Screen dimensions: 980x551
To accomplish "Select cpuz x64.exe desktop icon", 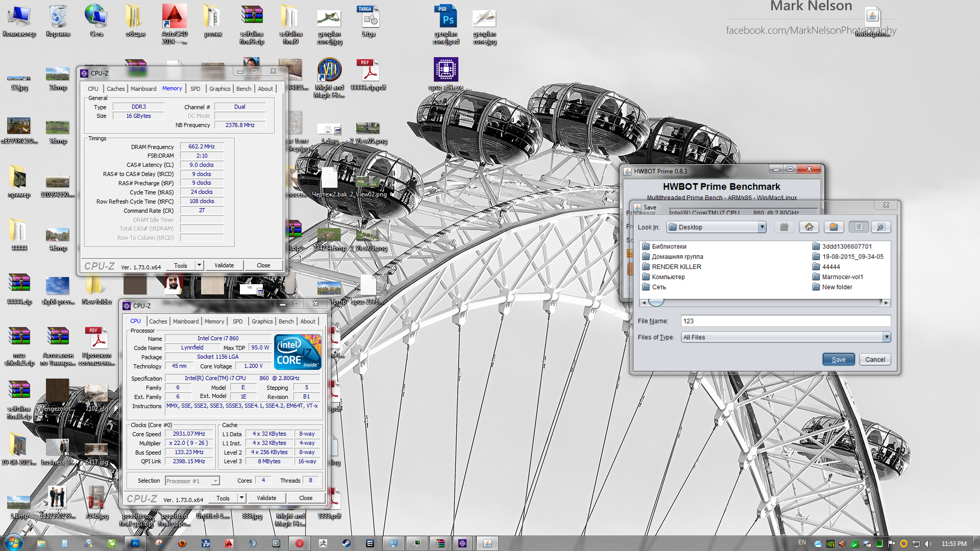I will pyautogui.click(x=446, y=74).
